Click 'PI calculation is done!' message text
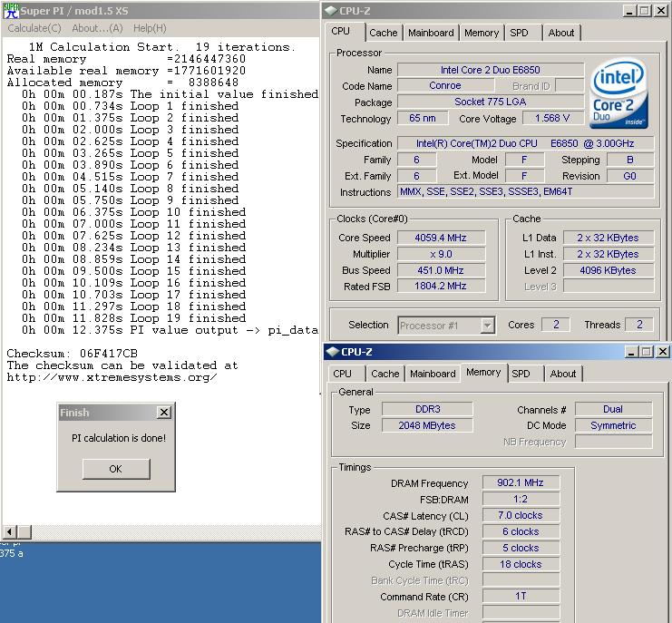The image size is (672, 623). coord(119,438)
